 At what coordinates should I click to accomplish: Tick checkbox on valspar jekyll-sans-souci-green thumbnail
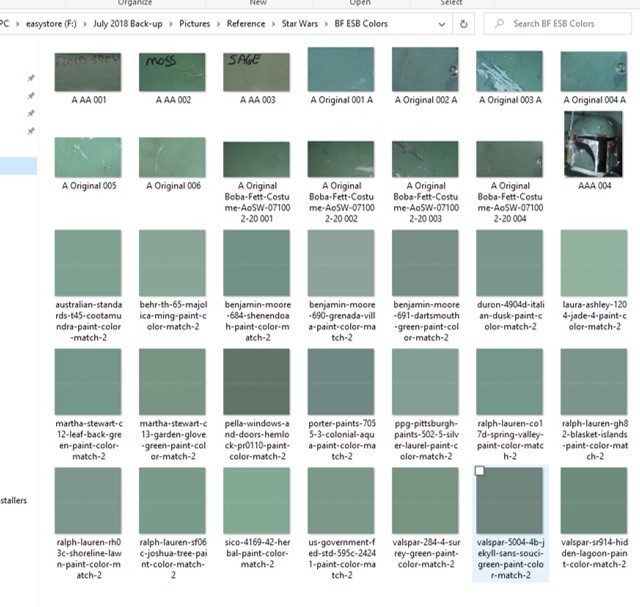tap(480, 471)
